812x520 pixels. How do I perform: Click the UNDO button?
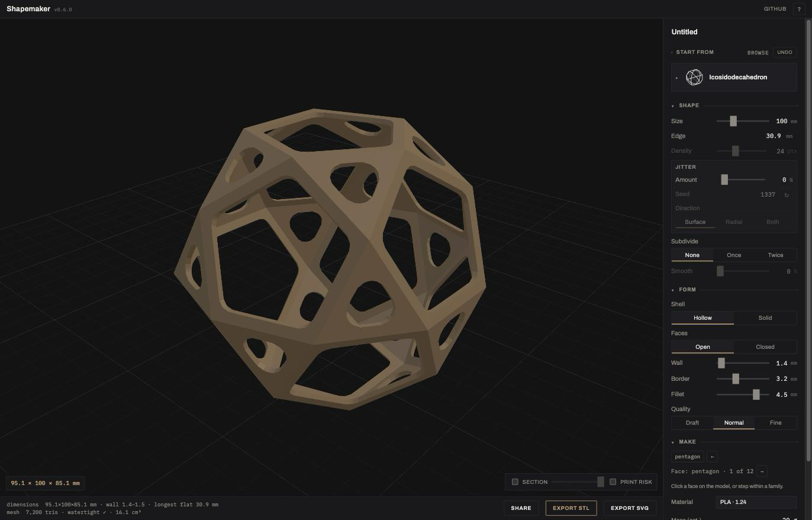coord(785,52)
